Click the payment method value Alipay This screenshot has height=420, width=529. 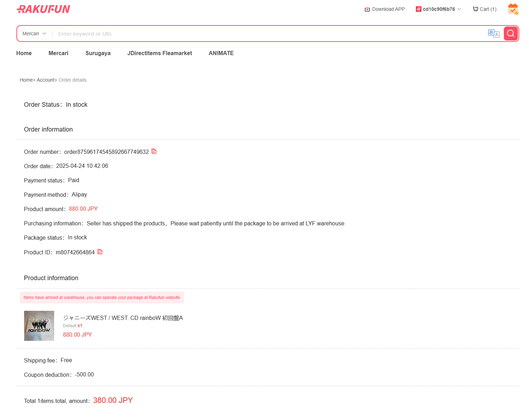(x=79, y=195)
